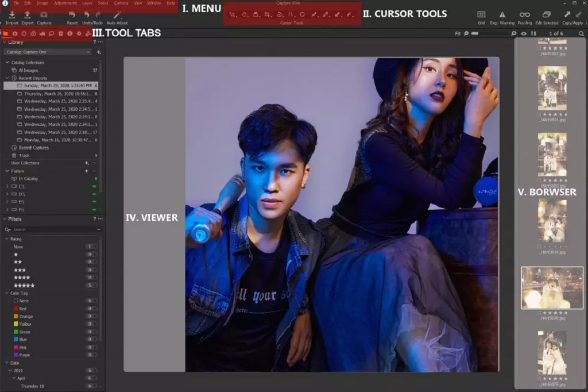Open the Layer menu
588x392 pixels.
point(87,3)
